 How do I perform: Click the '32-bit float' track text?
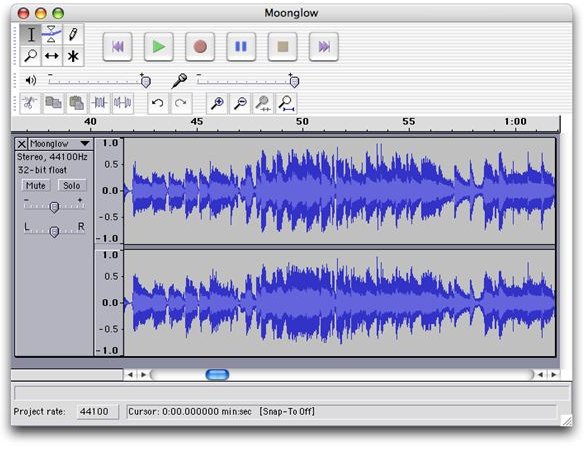pos(42,170)
